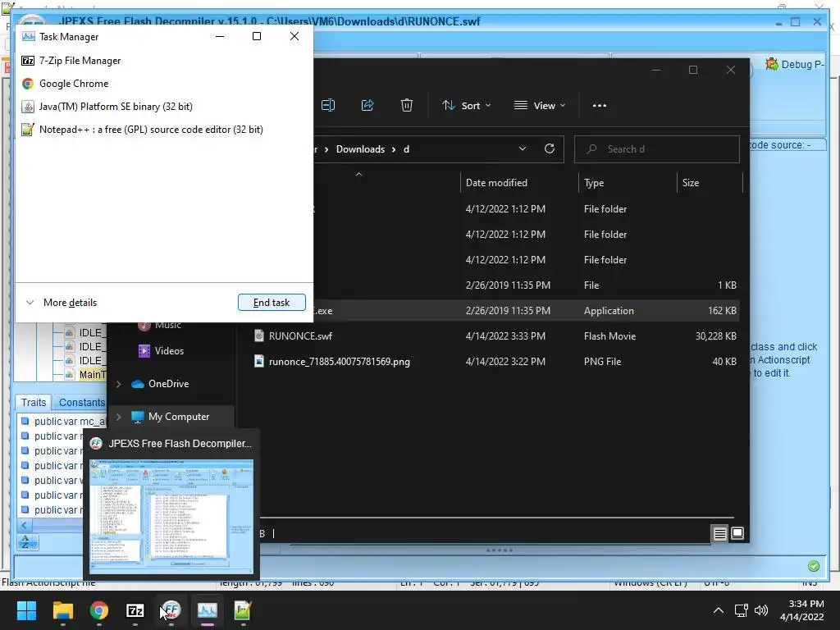The image size is (840, 630).
Task: Select the MainT tree item in JPEXS
Action: tap(92, 374)
